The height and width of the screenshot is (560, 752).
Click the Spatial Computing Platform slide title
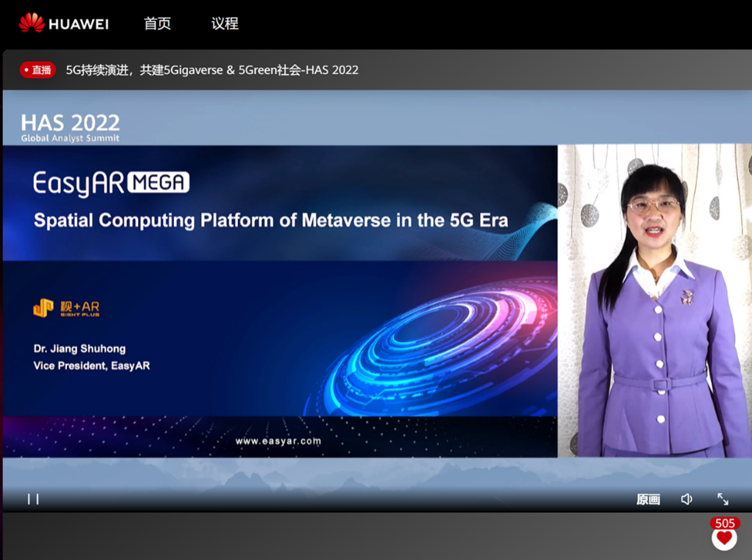[271, 221]
